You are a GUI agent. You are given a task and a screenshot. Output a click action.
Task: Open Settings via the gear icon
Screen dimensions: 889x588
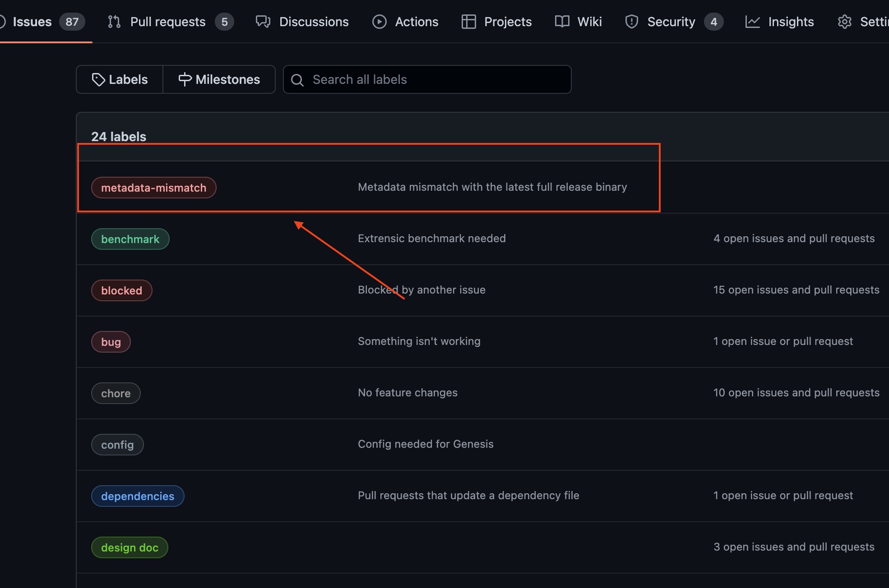click(x=844, y=21)
